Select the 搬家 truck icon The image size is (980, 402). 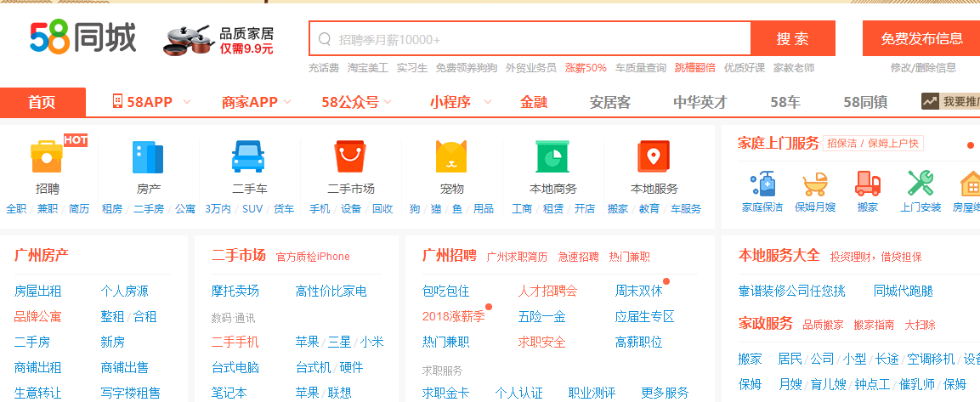[868, 184]
